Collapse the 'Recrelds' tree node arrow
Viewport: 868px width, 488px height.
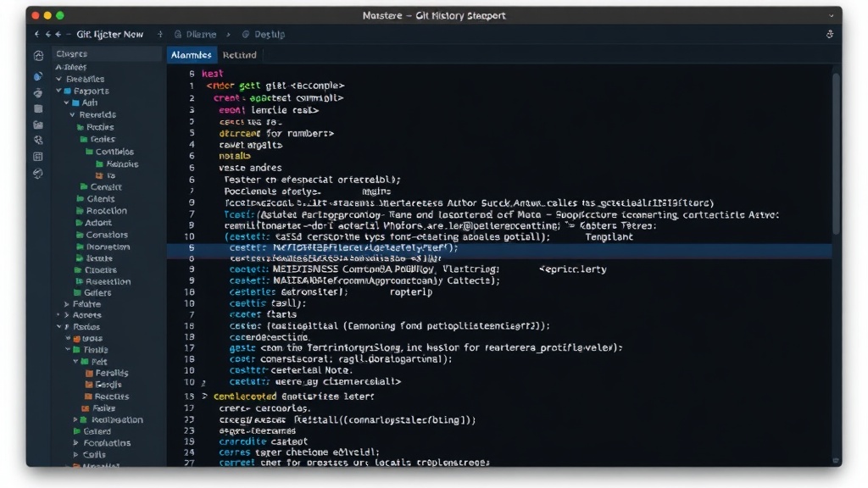coord(73,115)
